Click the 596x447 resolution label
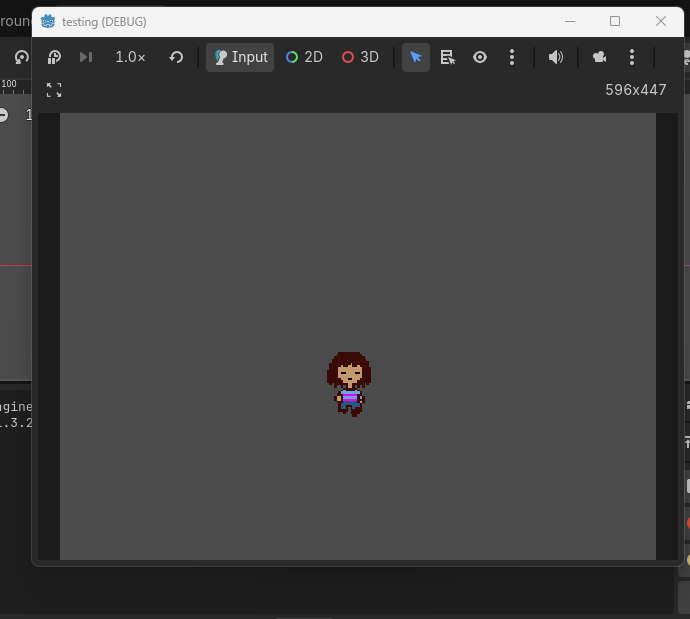690x619 pixels. coord(635,90)
